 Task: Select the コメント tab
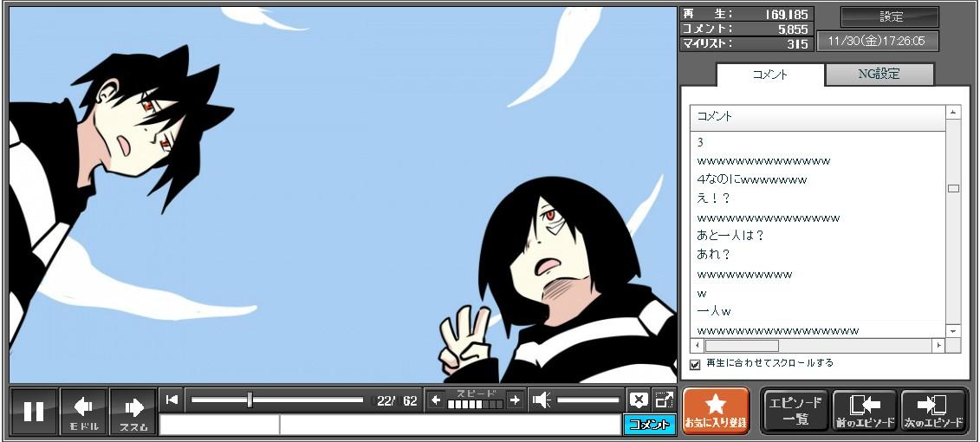coord(769,75)
